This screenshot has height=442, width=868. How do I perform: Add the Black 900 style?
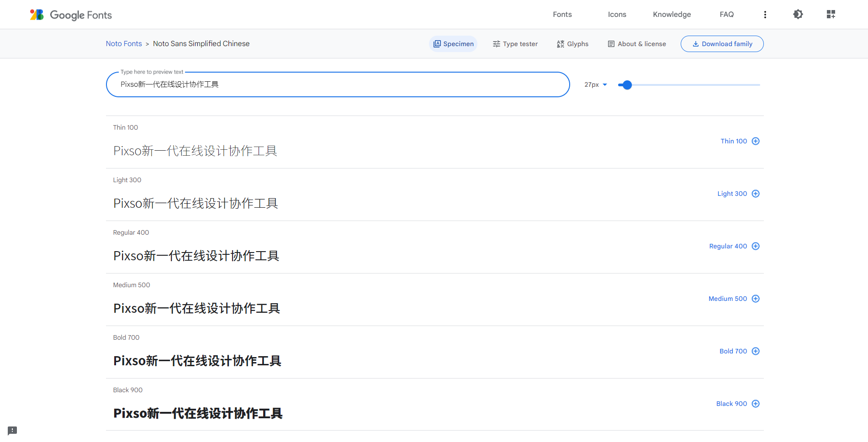tap(738, 404)
